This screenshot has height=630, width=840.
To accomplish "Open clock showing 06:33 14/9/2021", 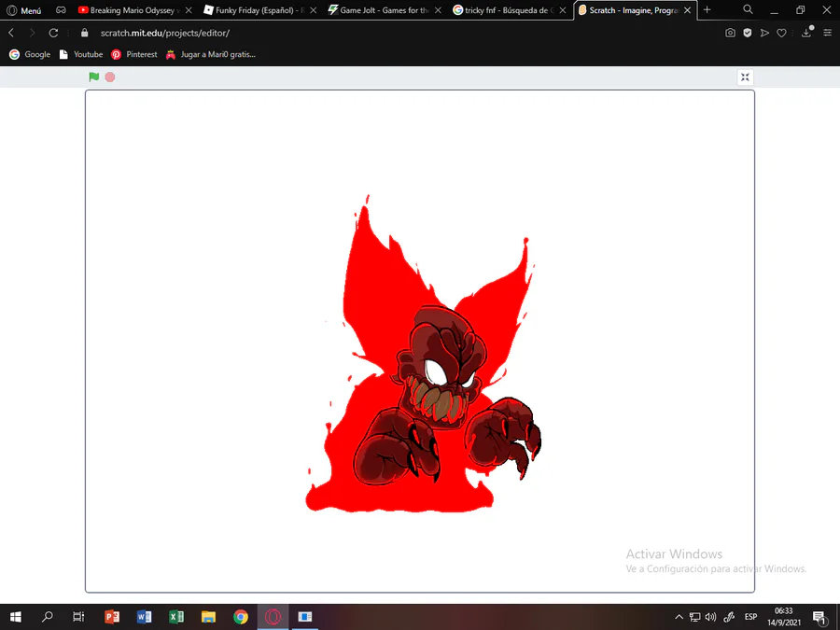I will (784, 617).
